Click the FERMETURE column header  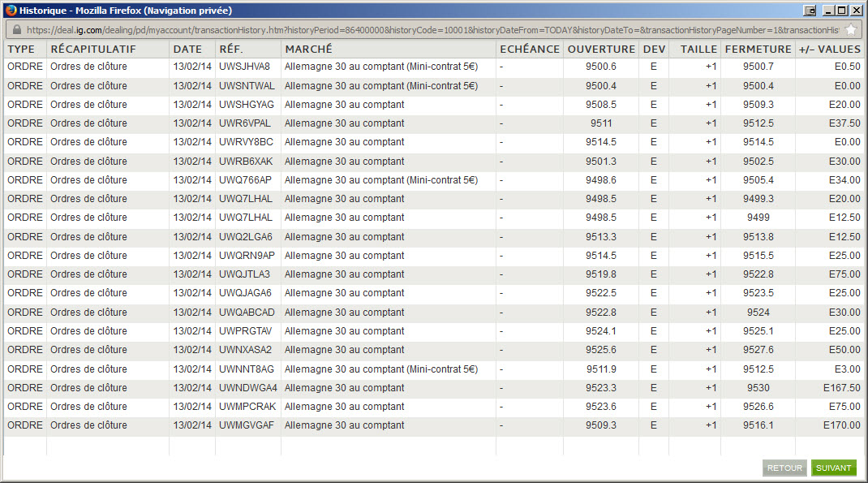pyautogui.click(x=758, y=50)
